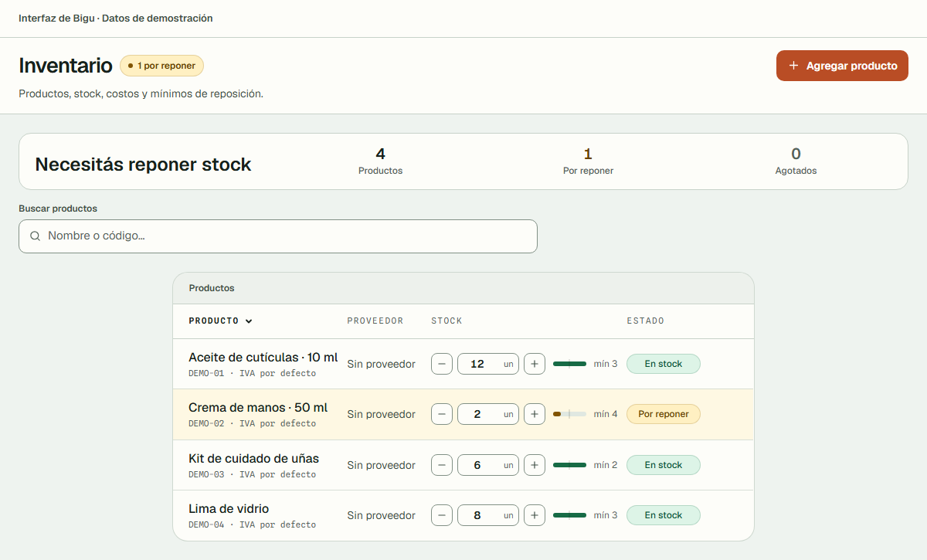This screenshot has width=927, height=560.
Task: Open product Aceite de cutículas · 10 ml
Action: [263, 358]
